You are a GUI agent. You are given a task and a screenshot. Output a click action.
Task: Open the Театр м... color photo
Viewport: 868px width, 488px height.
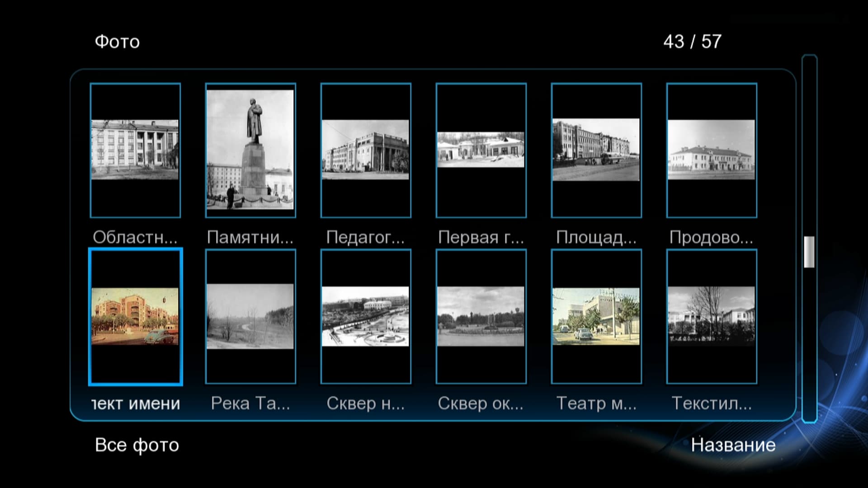point(596,316)
